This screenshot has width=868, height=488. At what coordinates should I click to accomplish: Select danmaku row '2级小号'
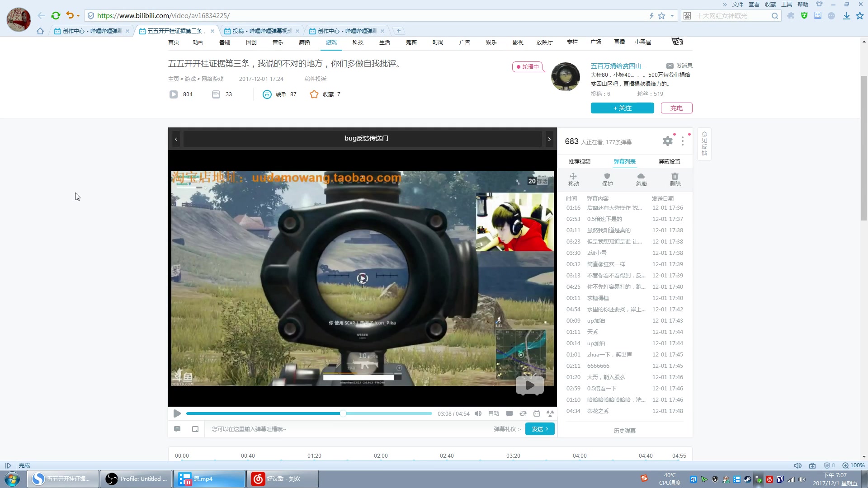tap(625, 253)
